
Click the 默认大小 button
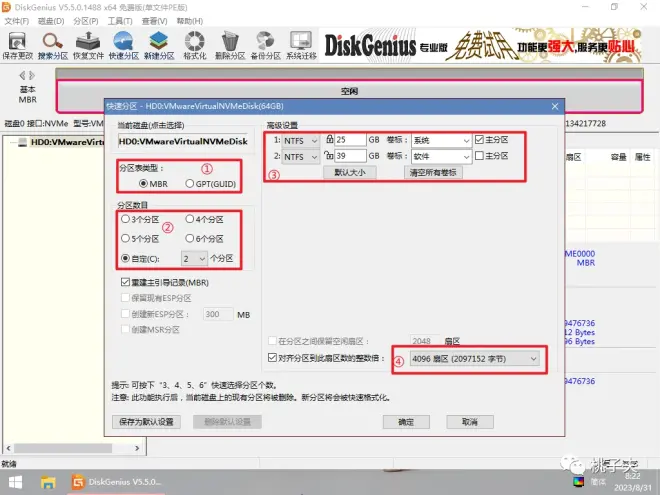click(x=349, y=172)
